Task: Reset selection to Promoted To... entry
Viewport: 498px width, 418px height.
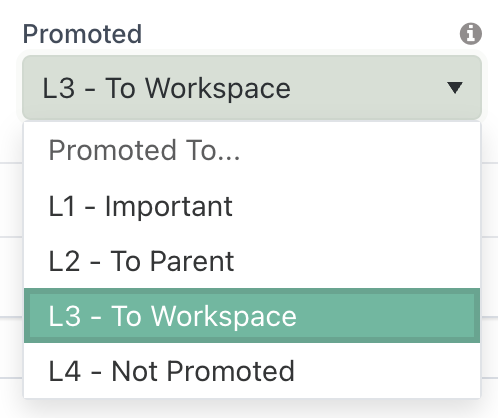Action: [x=252, y=150]
